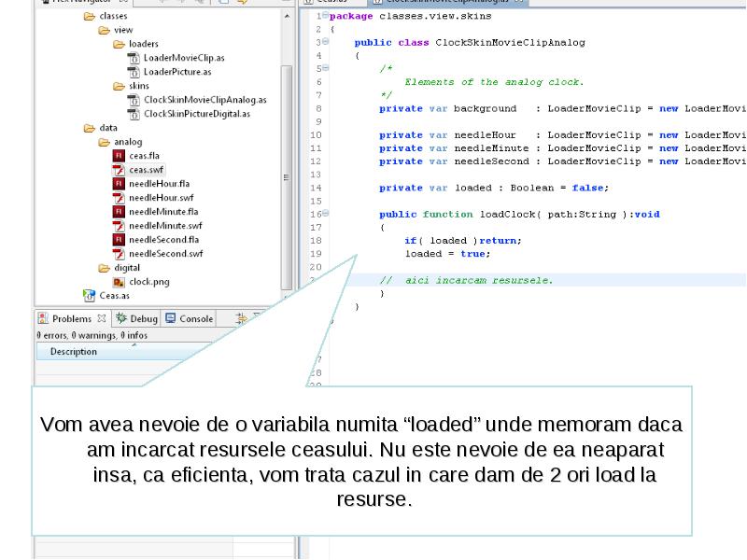Screen dimensions: 747x560
Task: Switch to the Console tab
Action: point(190,318)
